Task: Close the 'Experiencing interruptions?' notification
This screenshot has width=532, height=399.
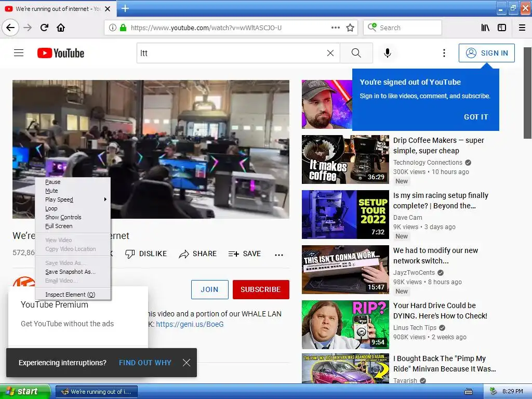Action: click(x=187, y=363)
